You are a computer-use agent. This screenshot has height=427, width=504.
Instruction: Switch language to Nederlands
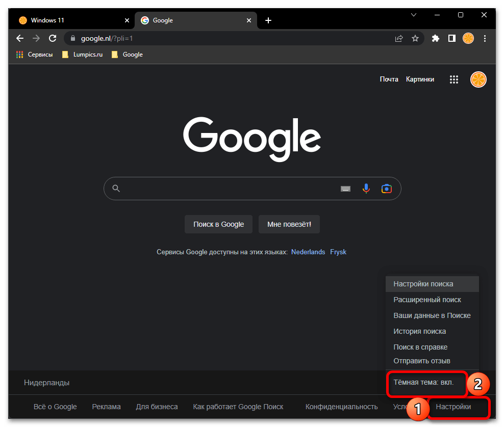308,252
